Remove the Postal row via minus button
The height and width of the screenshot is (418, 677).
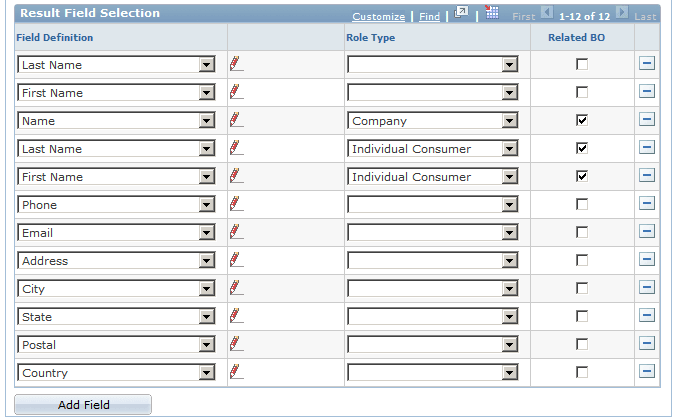pyautogui.click(x=647, y=344)
